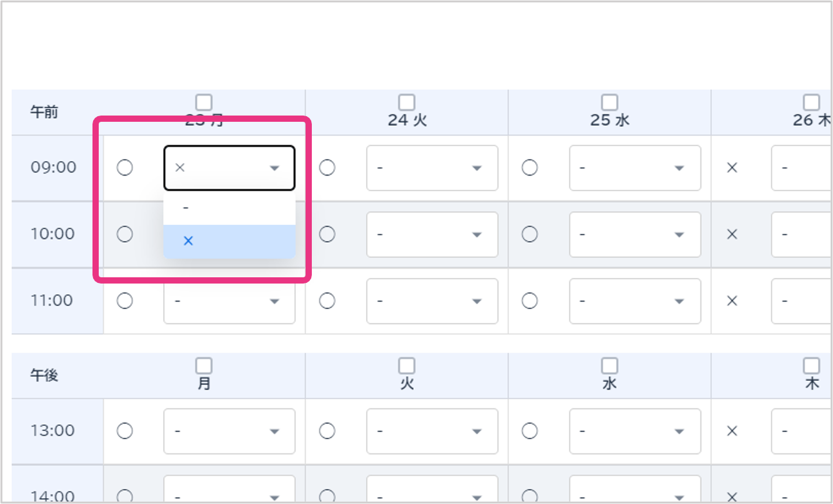Check the 25 水 column checkbox
This screenshot has width=833, height=504.
coord(609,102)
